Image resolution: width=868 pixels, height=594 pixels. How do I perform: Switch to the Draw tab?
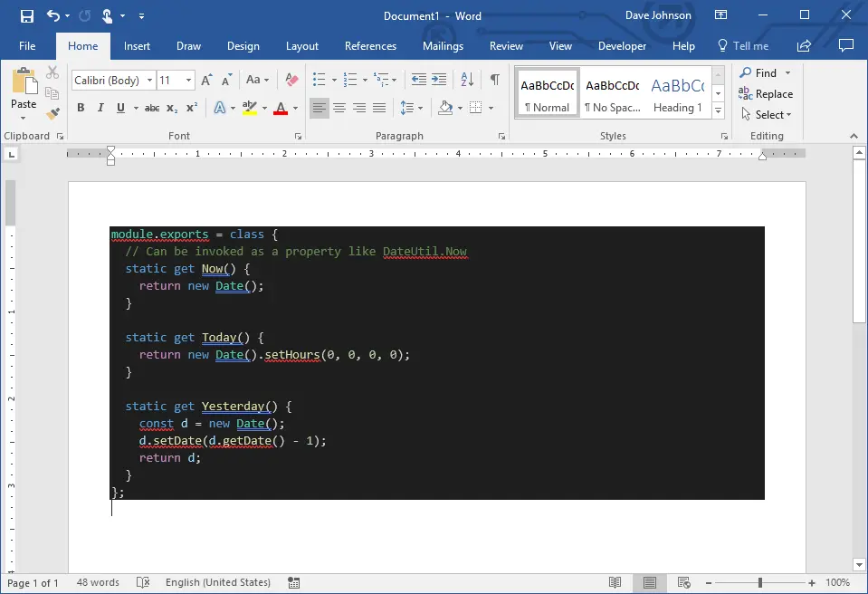pyautogui.click(x=189, y=46)
